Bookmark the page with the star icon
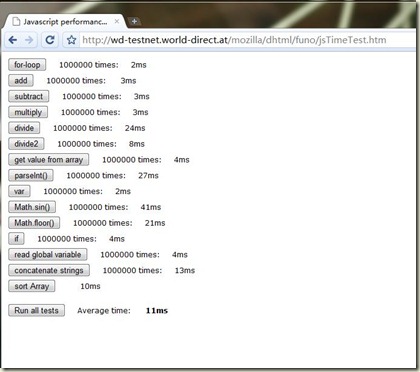420x372 pixels. pyautogui.click(x=71, y=40)
